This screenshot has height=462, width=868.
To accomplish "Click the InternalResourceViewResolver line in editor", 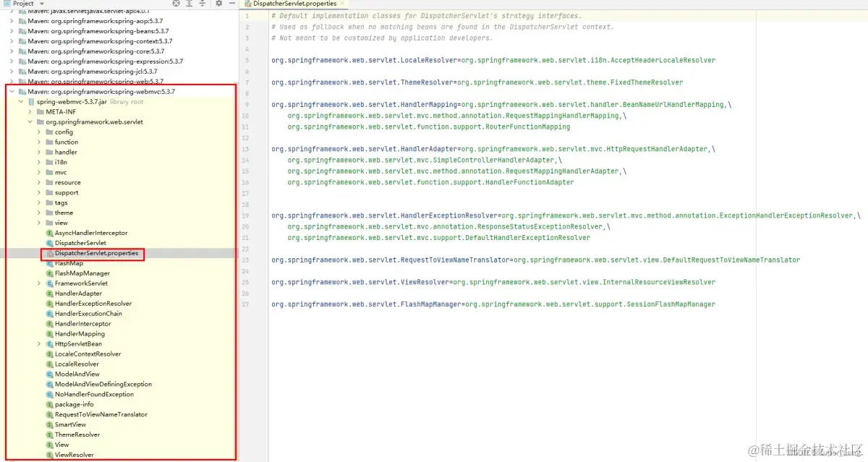I will click(x=493, y=283).
